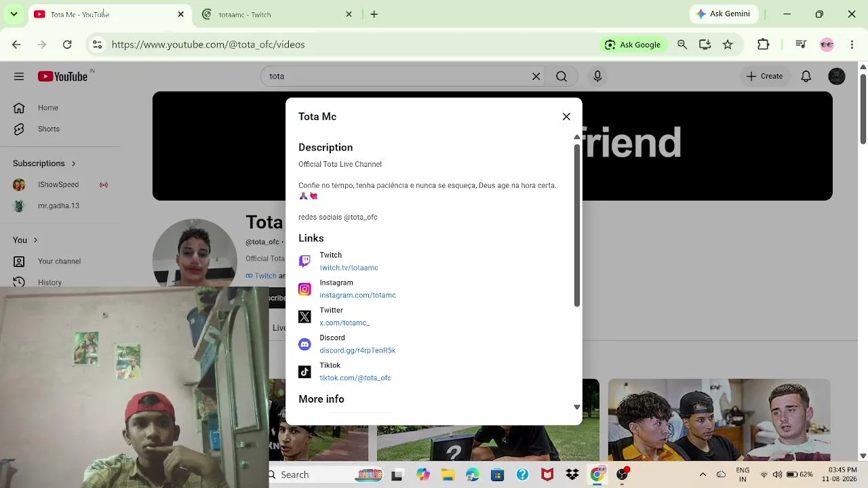
Task: Open the X Twitter icon in Links
Action: [x=304, y=317]
